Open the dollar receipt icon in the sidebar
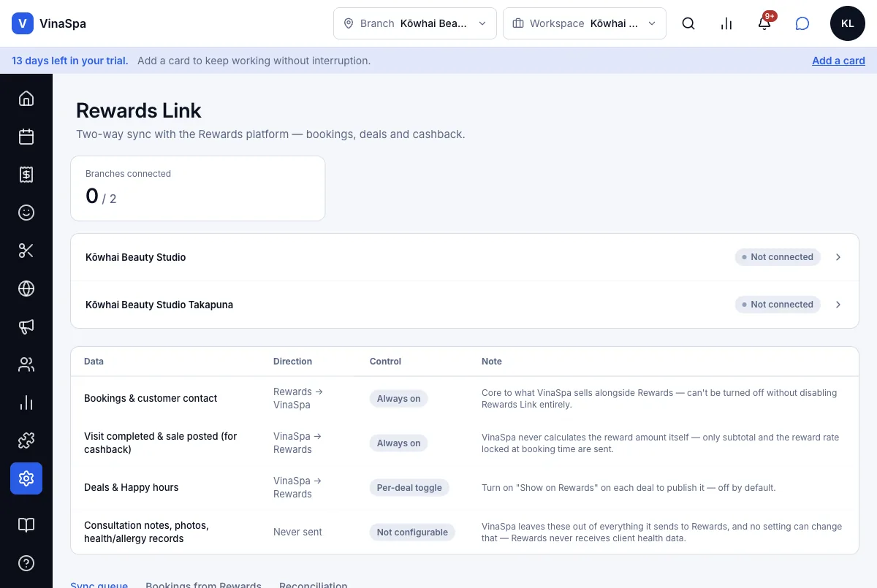 26,175
